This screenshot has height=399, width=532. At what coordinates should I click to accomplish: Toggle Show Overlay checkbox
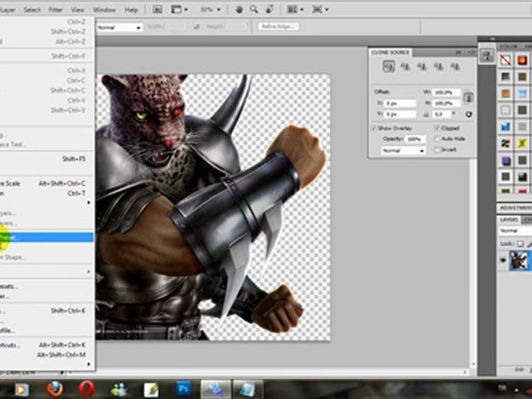(374, 128)
